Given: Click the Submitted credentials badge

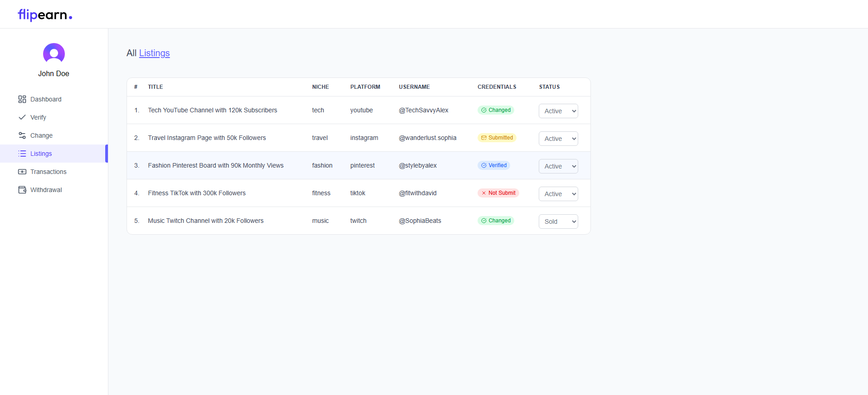Looking at the screenshot, I should click(x=497, y=138).
